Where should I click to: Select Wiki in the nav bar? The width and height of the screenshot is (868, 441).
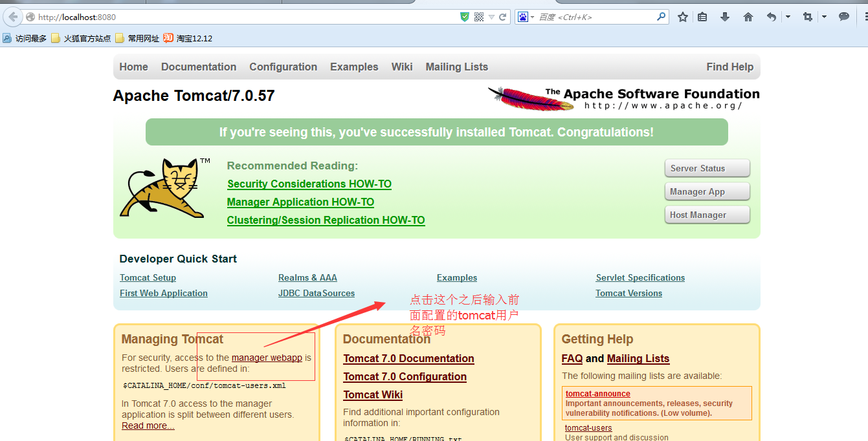402,67
